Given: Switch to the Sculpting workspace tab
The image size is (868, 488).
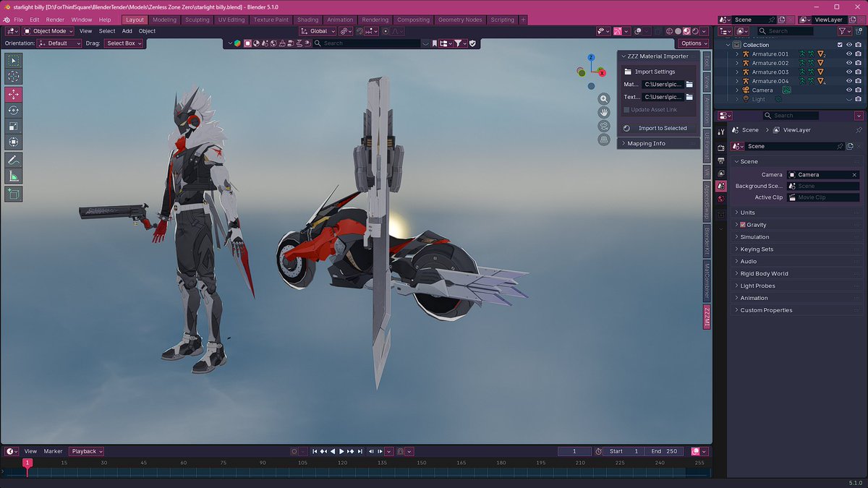Looking at the screenshot, I should click(x=197, y=20).
